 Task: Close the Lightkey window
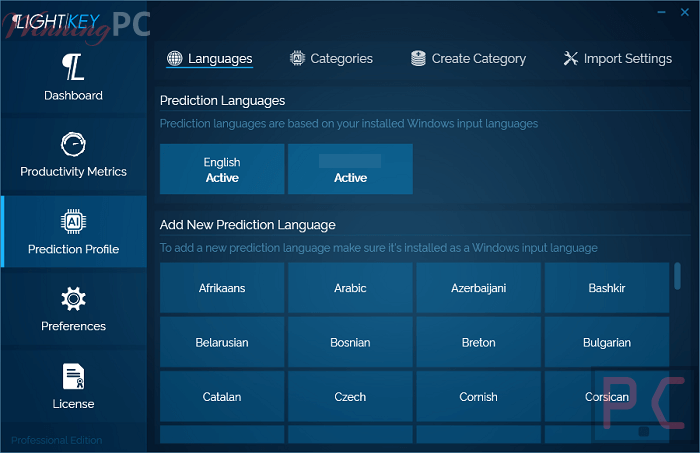point(685,12)
